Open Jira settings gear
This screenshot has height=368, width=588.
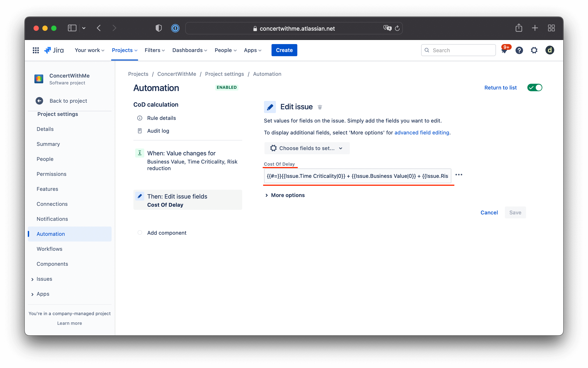coord(534,50)
